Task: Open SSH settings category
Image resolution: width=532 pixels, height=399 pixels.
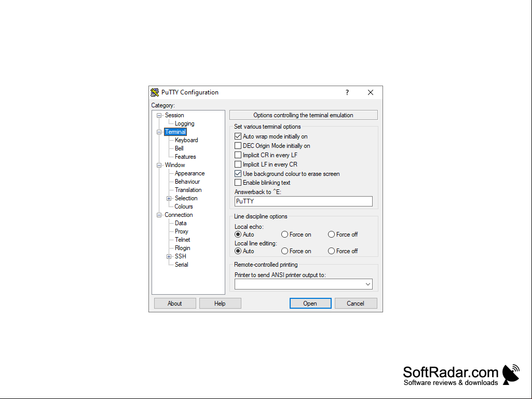Action: pyautogui.click(x=181, y=256)
